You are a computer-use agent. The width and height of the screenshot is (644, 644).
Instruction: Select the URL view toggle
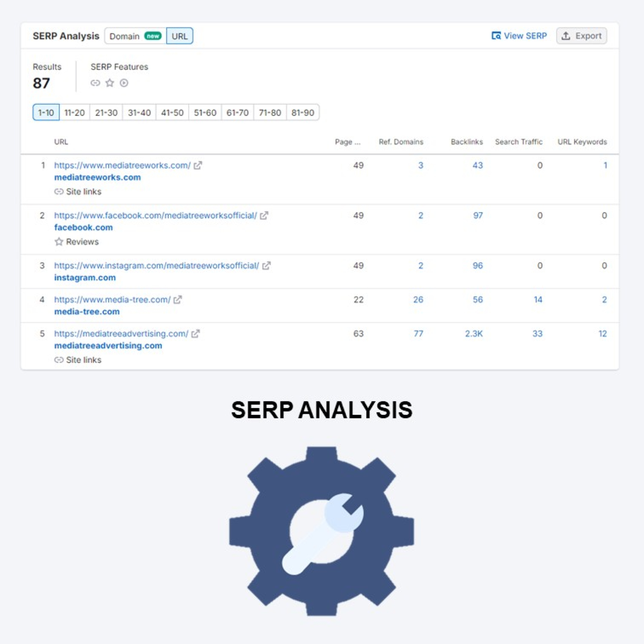(179, 36)
